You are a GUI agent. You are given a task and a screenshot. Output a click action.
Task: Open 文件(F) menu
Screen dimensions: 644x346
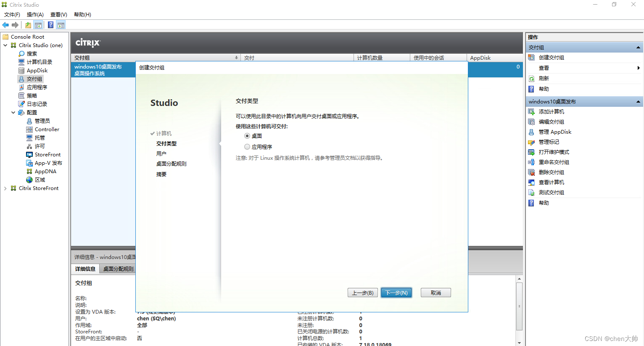[x=12, y=15]
